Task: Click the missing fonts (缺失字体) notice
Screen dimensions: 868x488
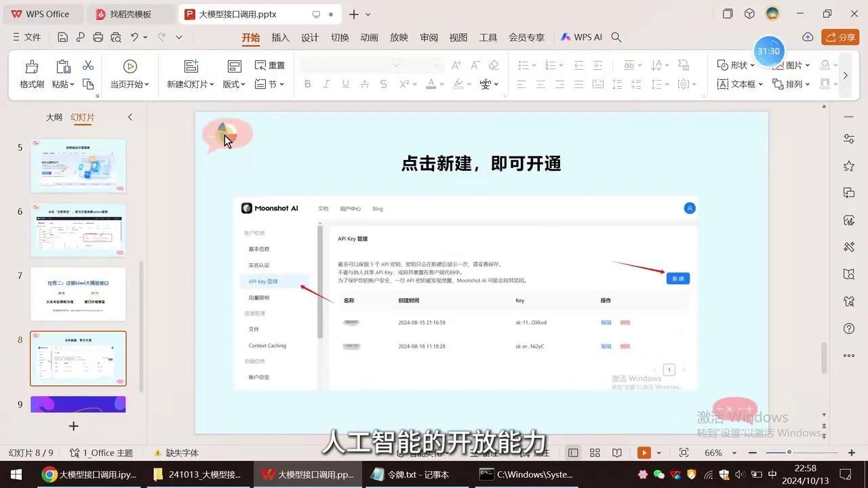Action: [176, 453]
